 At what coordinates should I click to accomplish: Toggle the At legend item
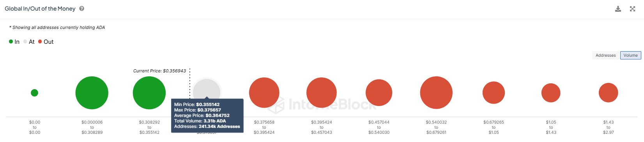[29, 42]
